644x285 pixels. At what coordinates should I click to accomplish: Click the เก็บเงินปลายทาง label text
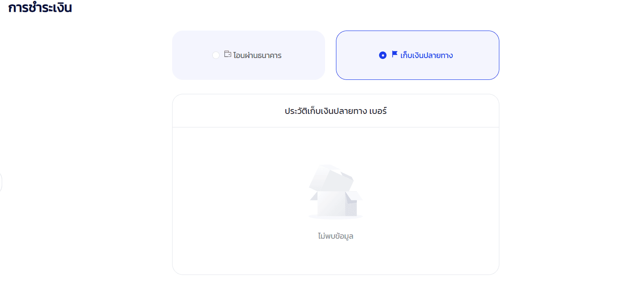click(427, 55)
